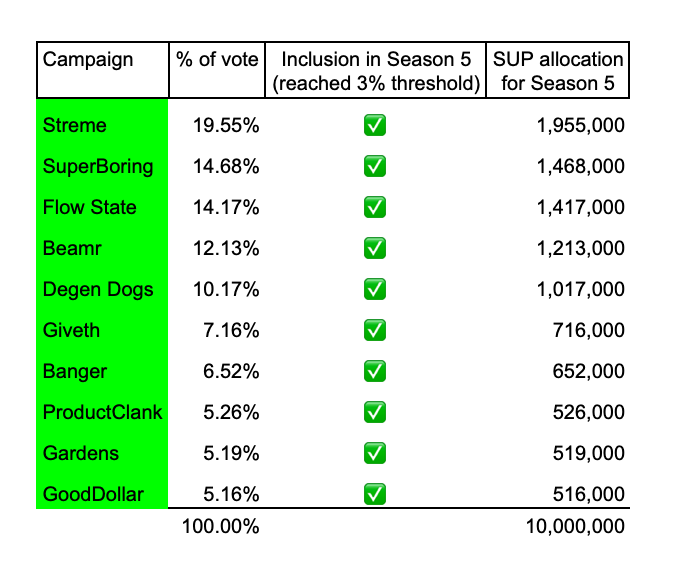673x566 pixels.
Task: Select the 1,955,000 allocation for Streme
Action: click(580, 125)
